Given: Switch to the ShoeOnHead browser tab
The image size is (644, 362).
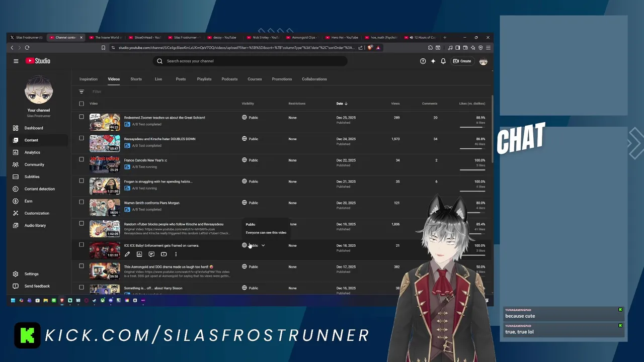Looking at the screenshot, I should pos(145,37).
